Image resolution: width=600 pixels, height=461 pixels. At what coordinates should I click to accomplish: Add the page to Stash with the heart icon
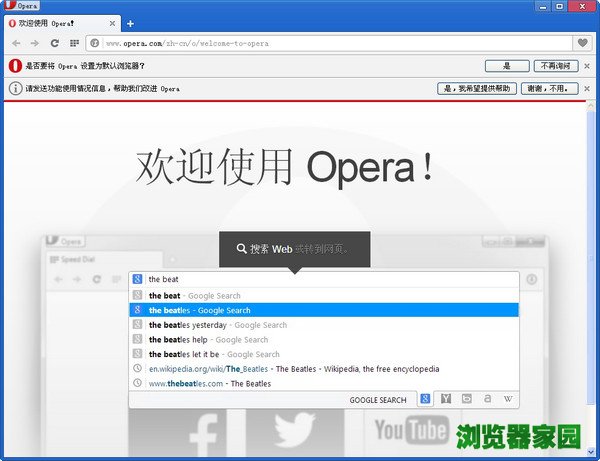tap(582, 43)
